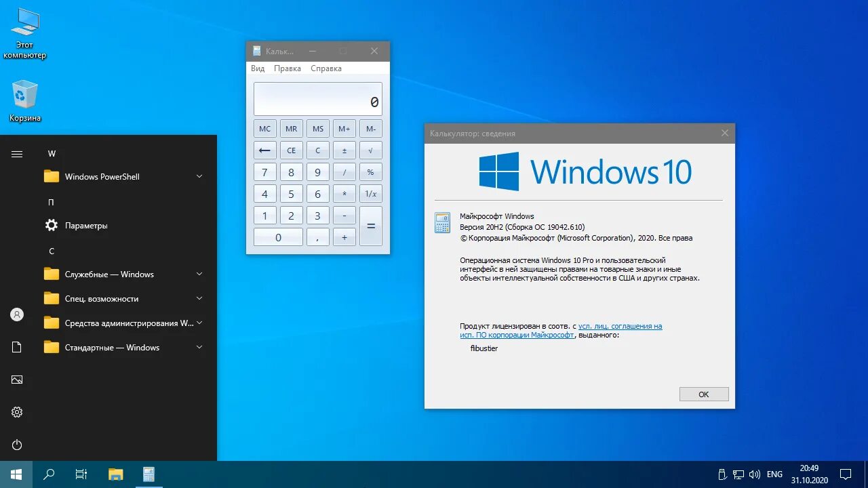Click the minus key
Image resolution: width=868 pixels, height=488 pixels.
(x=344, y=216)
